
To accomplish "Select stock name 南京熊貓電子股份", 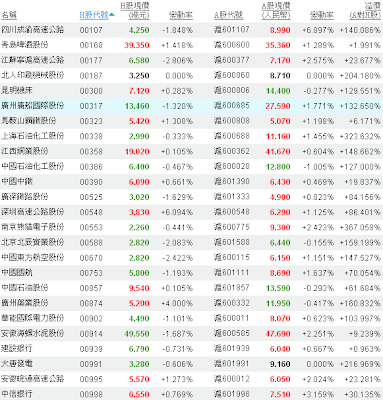I will (x=32, y=227).
